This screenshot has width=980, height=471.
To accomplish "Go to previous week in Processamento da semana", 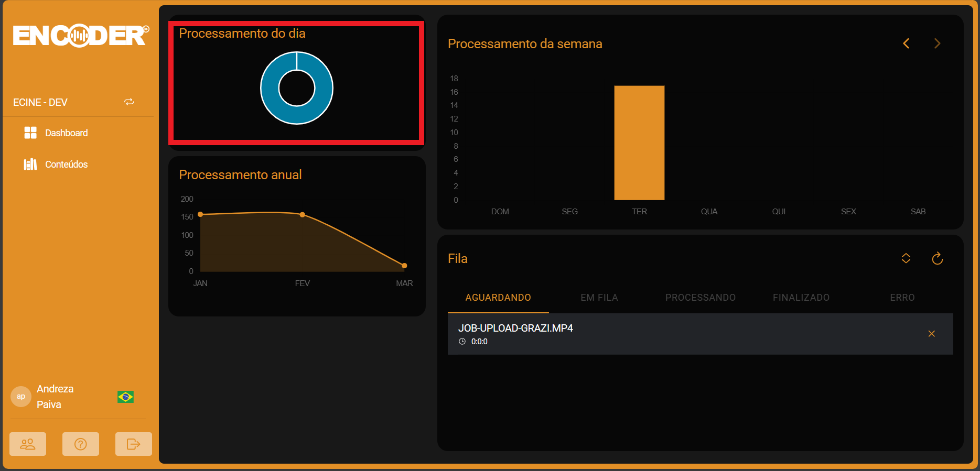I will 906,43.
